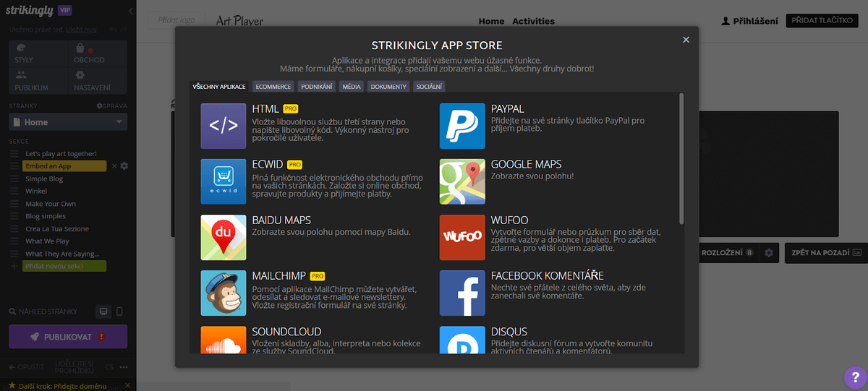This screenshot has height=391, width=868.
Task: Select the PayPal app icon
Action: tap(462, 126)
